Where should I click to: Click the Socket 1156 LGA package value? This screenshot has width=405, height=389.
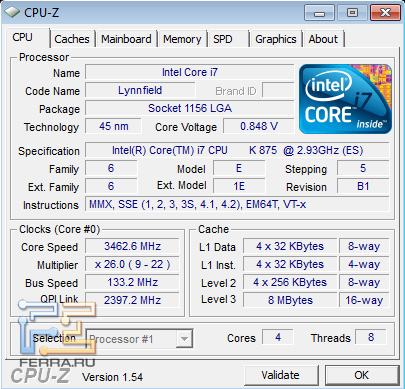[190, 108]
